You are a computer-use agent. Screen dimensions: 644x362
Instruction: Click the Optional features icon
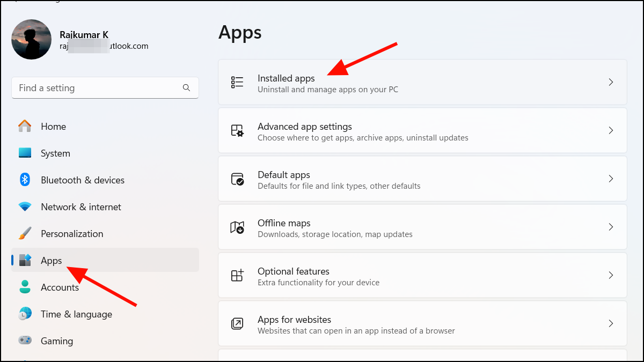click(237, 275)
